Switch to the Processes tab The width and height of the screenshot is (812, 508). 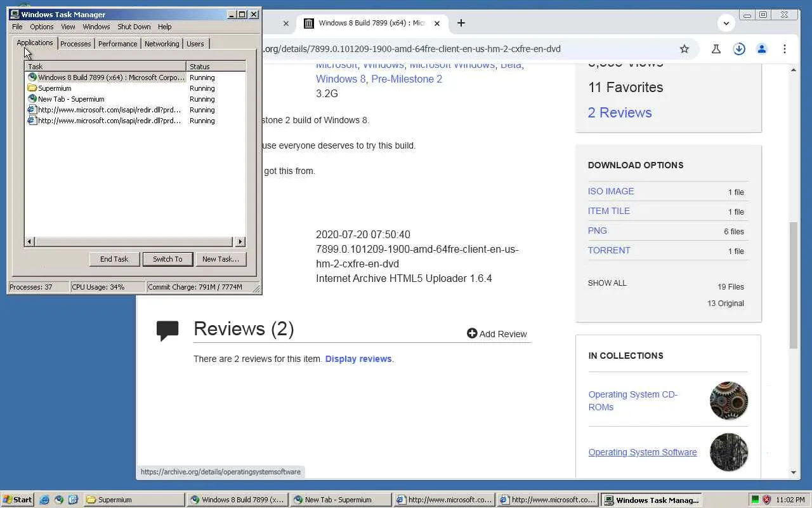tap(75, 44)
